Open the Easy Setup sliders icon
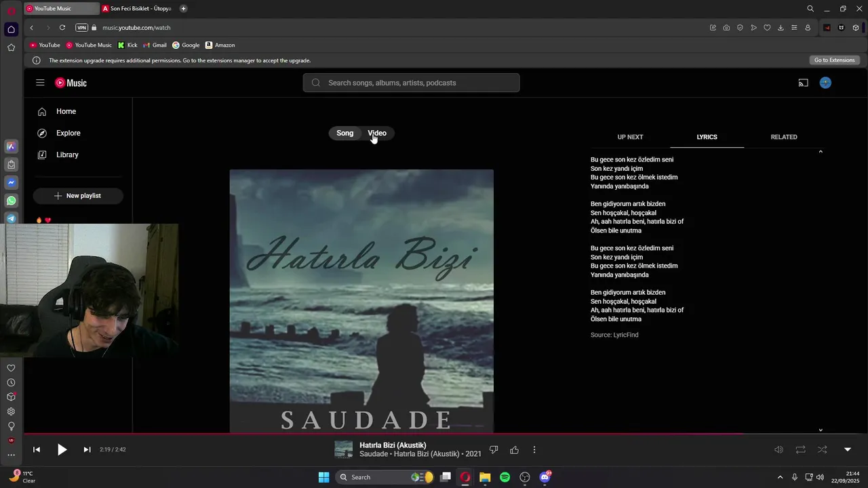 coord(794,28)
